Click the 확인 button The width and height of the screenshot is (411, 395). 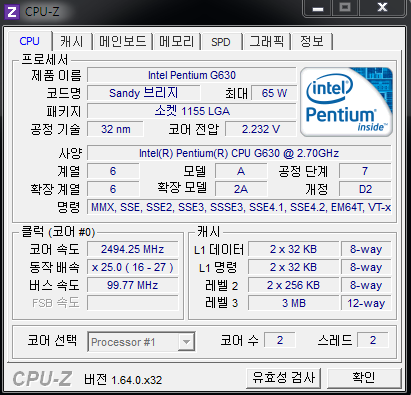point(364,378)
